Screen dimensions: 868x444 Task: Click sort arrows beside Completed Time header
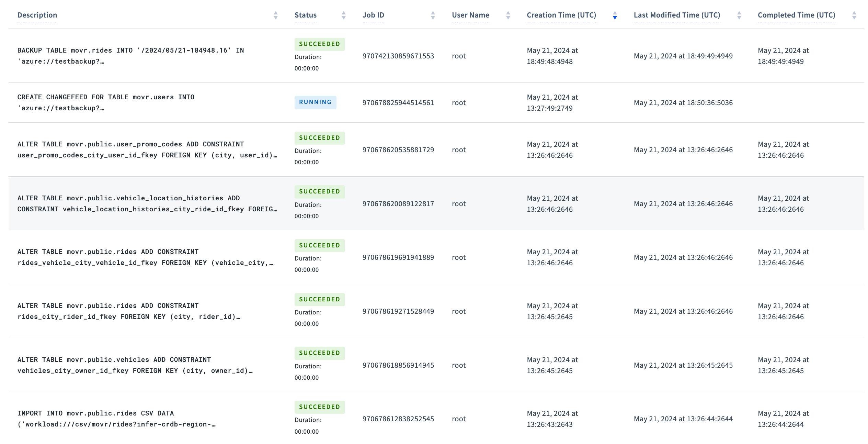pos(855,15)
